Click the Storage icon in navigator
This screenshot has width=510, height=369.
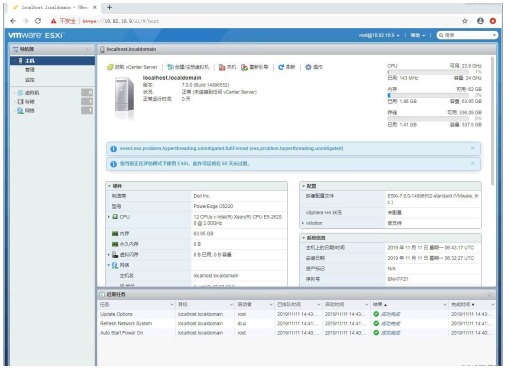[20, 101]
